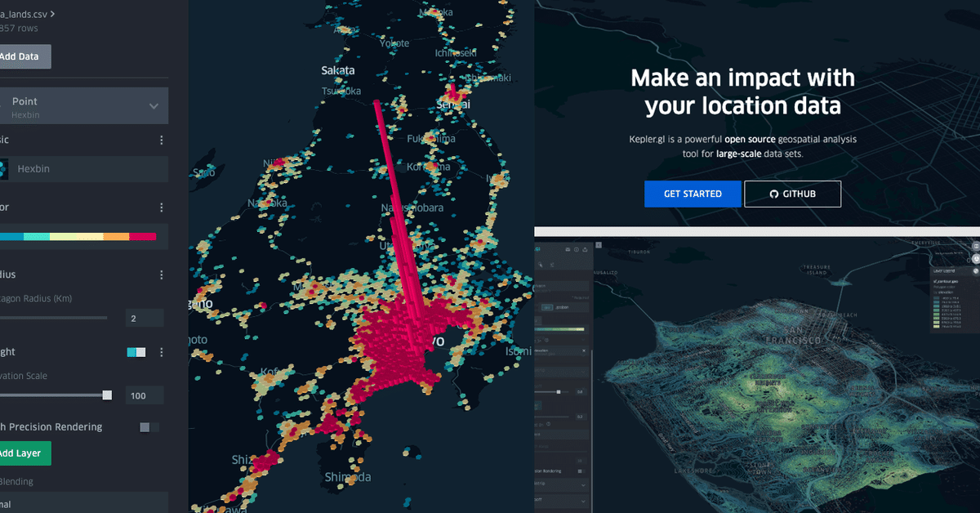The image size is (980, 513).
Task: Click the info icon in demo panel header
Action: click(577, 249)
